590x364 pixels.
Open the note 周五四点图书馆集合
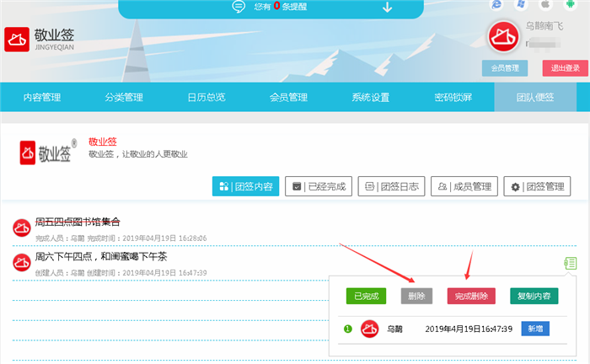(78, 222)
